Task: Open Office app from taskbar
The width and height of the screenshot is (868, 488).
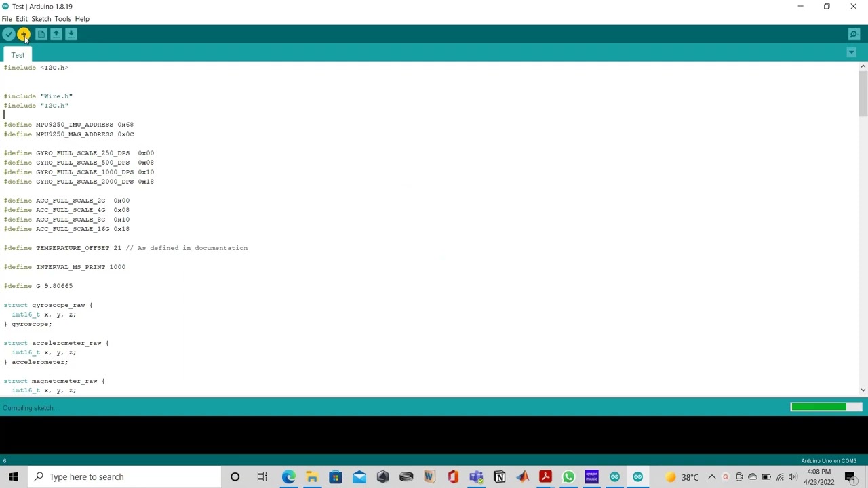Action: pos(453,476)
